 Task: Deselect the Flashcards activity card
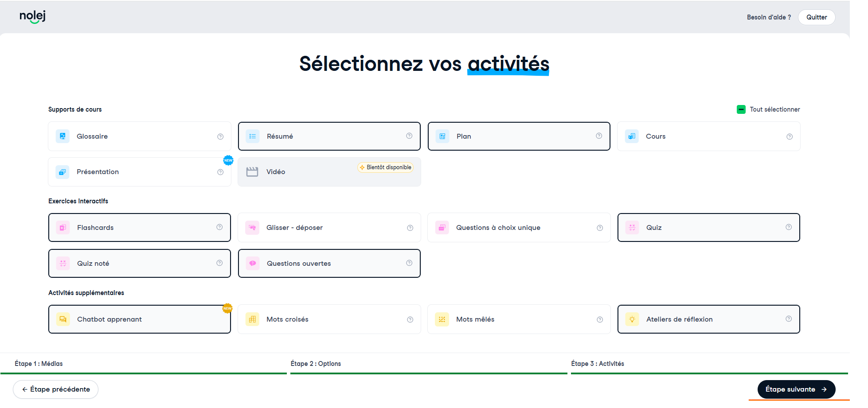point(140,228)
